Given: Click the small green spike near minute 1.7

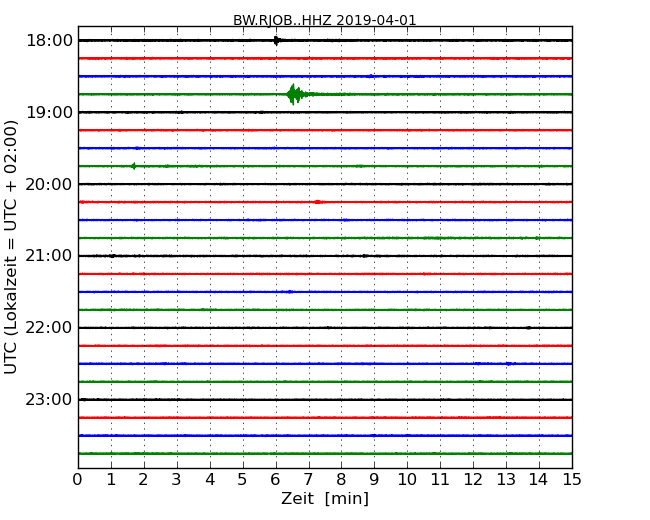Looking at the screenshot, I should tap(133, 166).
